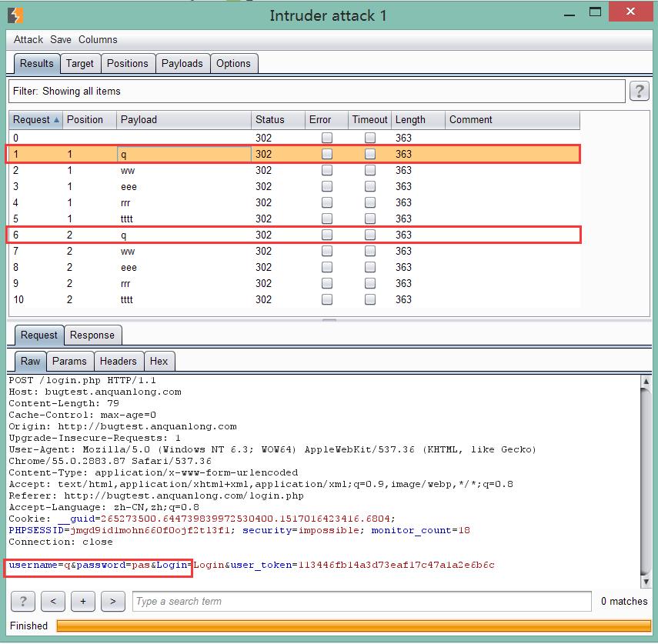
Task: Click the Finished progress bar
Action: pyautogui.click(x=353, y=626)
